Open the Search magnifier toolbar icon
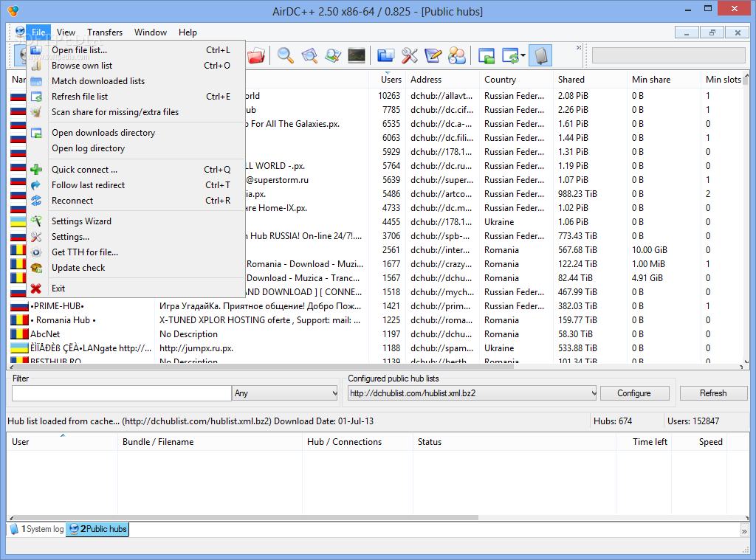 click(x=286, y=55)
